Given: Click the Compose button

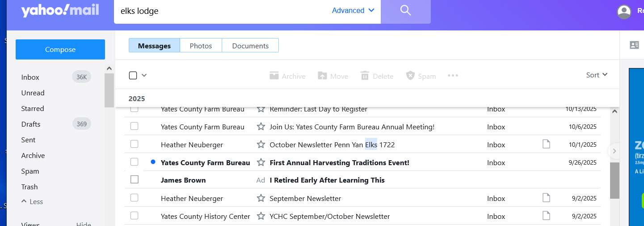Looking at the screenshot, I should tap(60, 49).
